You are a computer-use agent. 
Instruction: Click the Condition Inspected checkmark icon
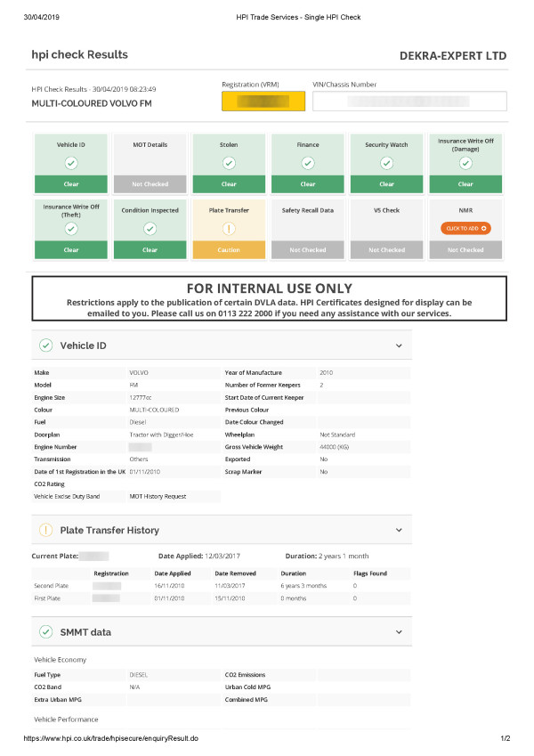tap(150, 229)
